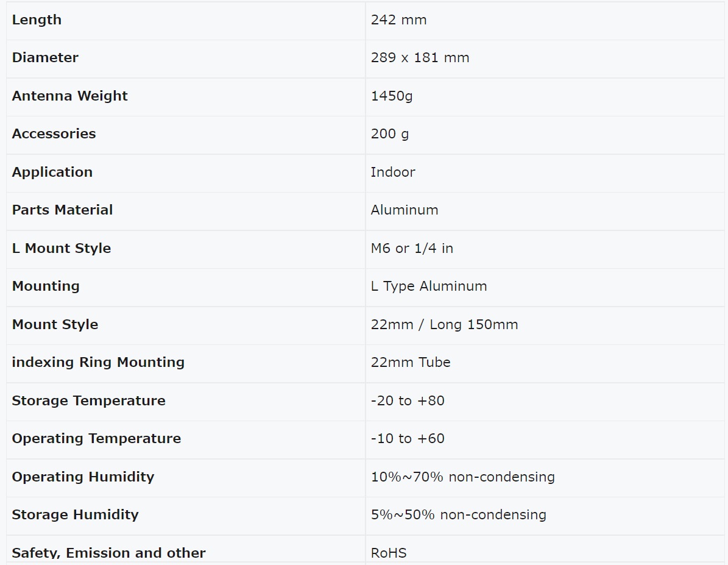Click the L Type Aluminum value
Image resolution: width=728 pixels, height=565 pixels.
(x=428, y=286)
